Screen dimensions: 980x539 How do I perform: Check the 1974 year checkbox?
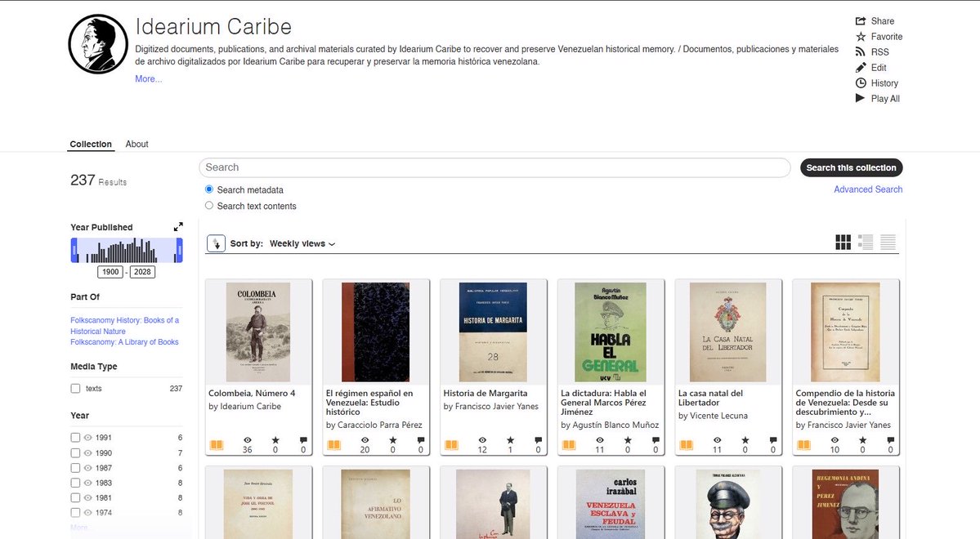coord(76,513)
